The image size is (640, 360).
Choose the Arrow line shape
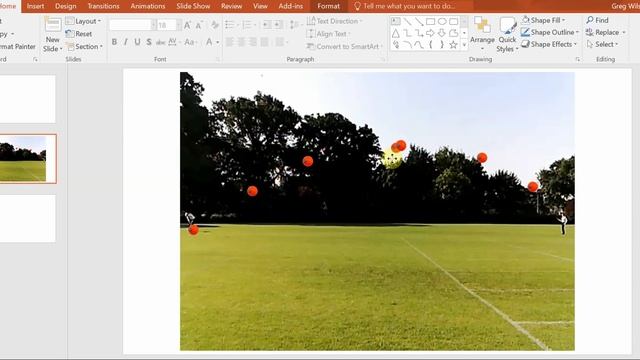point(419,21)
